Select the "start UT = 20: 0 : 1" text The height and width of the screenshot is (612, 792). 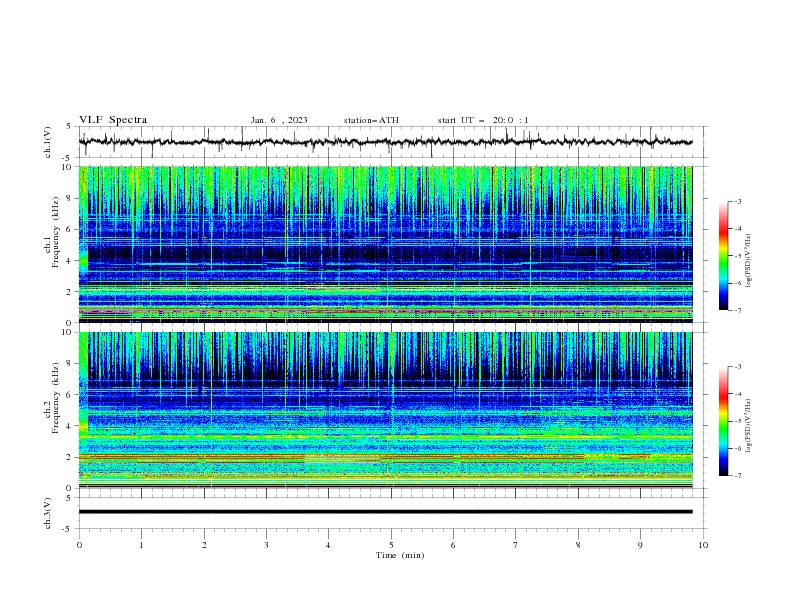pos(483,120)
